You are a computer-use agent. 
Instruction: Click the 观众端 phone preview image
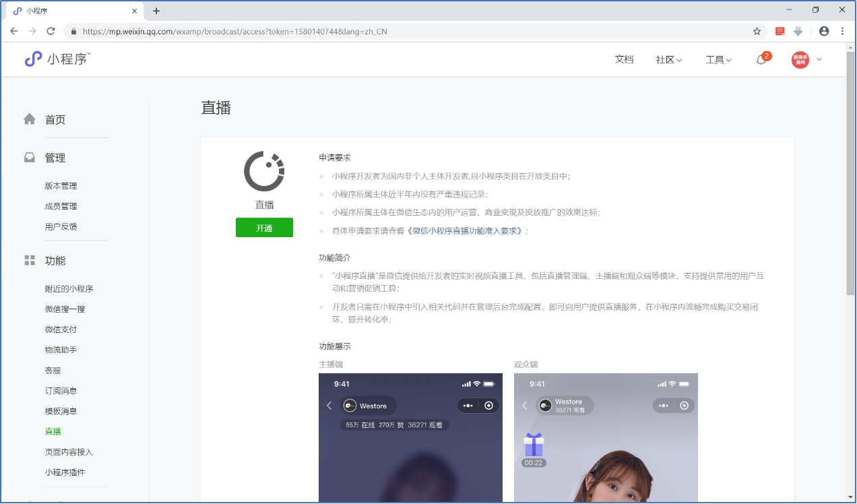[606, 438]
